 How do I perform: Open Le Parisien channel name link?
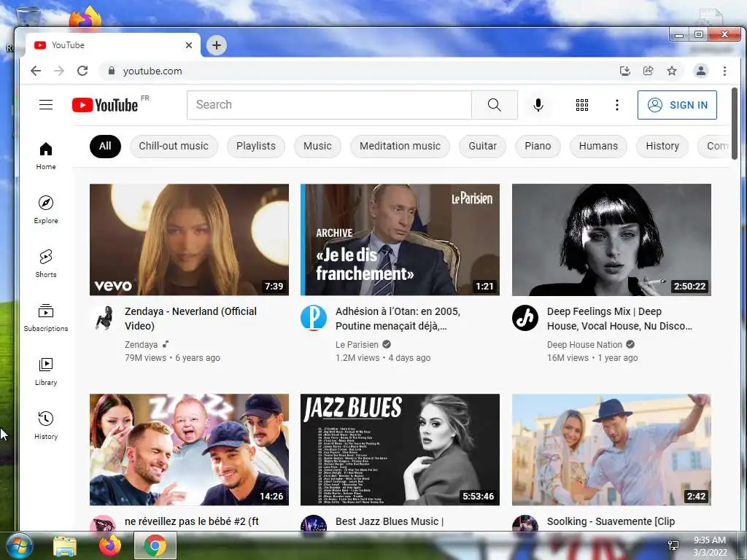coord(357,344)
